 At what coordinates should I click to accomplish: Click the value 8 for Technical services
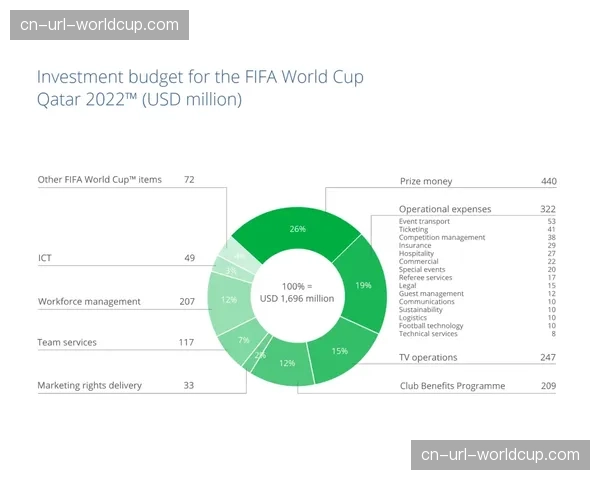tap(553, 334)
